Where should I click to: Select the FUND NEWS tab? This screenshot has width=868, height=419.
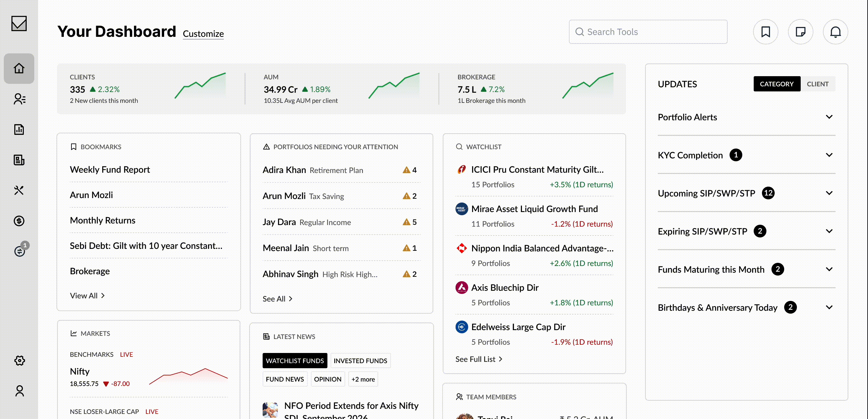[x=285, y=379]
